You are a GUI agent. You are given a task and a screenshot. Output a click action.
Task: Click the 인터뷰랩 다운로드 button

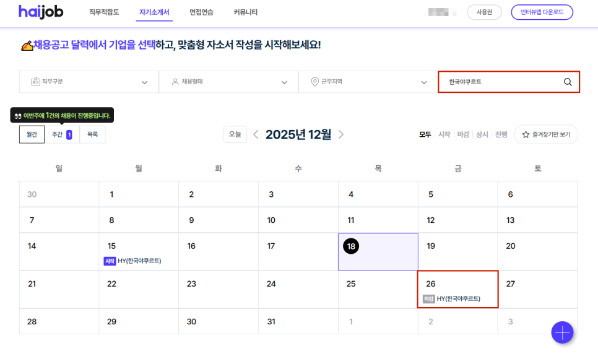[x=542, y=12]
